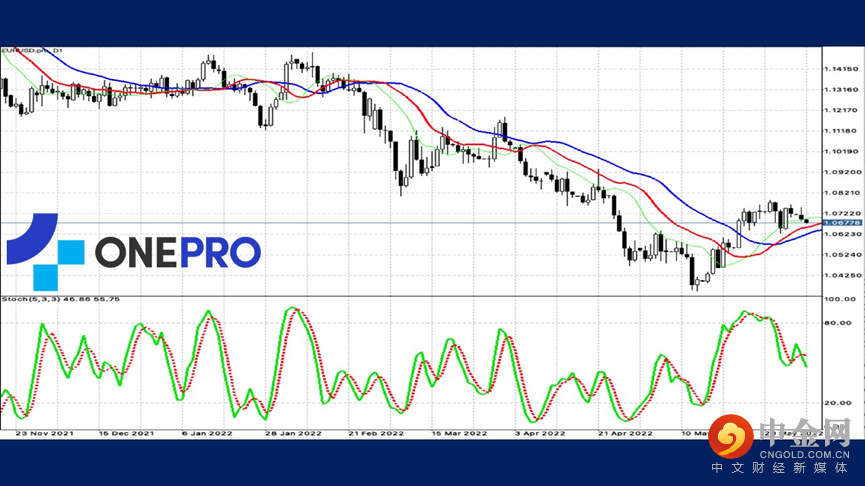Screen dimensions: 865x486
Task: Click the stochastic 20.00 level label
Action: point(837,403)
